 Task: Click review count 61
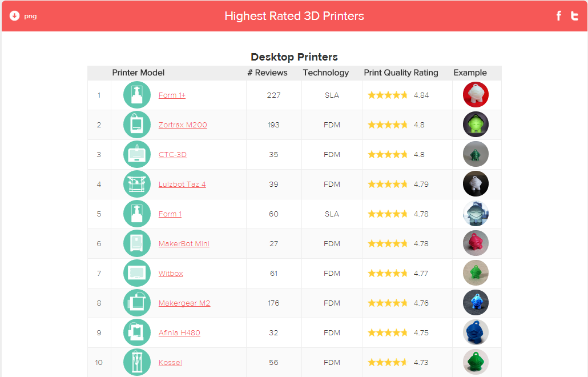pos(273,274)
